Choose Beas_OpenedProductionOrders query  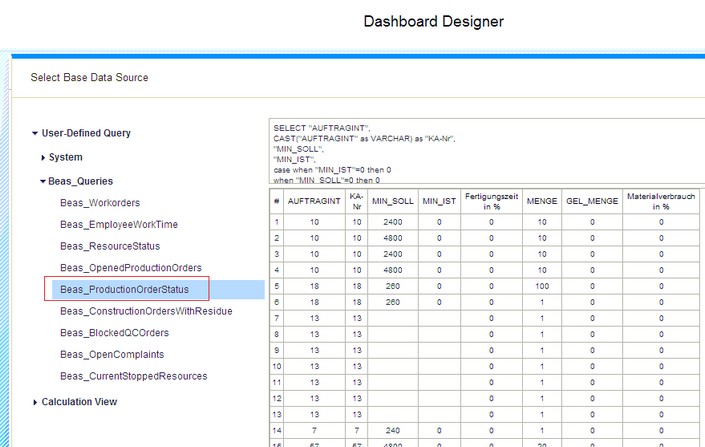pos(130,268)
